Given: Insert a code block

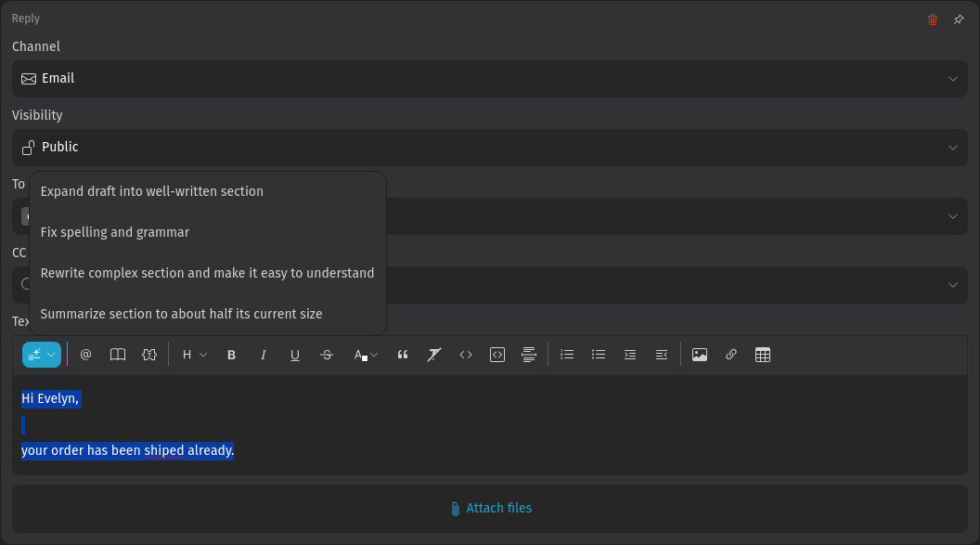Looking at the screenshot, I should (497, 355).
